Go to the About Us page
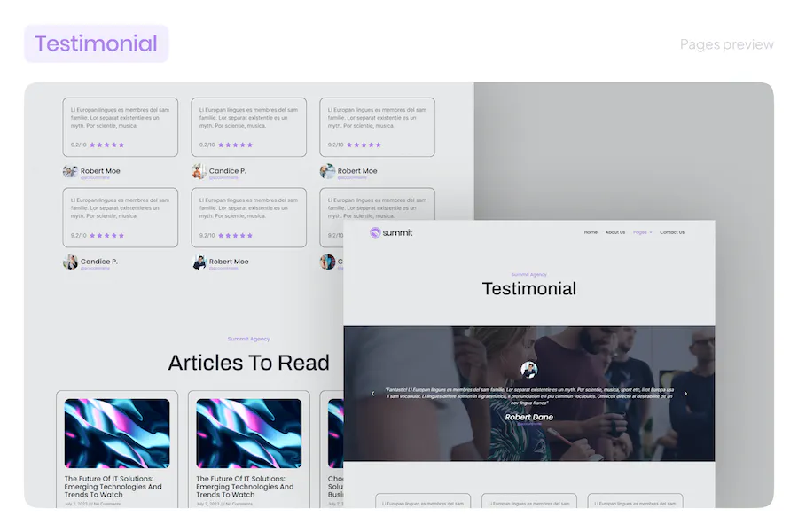The image size is (798, 532). coord(615,232)
